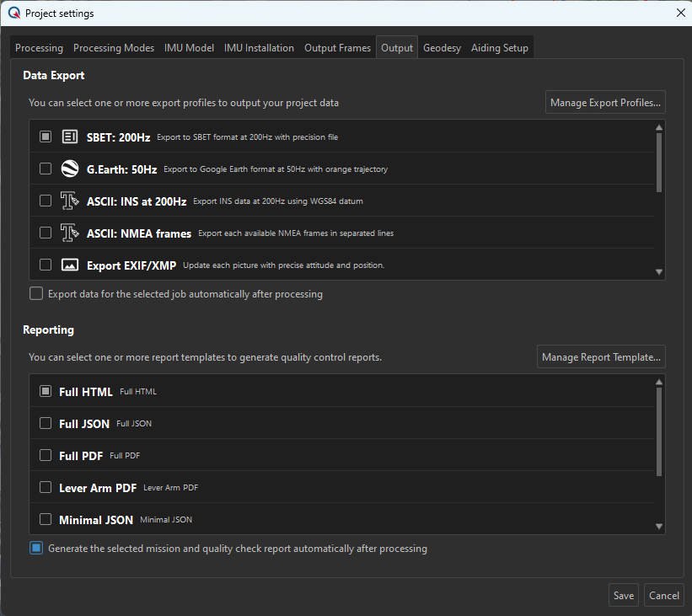Click the Export EXIF/XMP picture icon
This screenshot has width=692, height=616.
70,265
